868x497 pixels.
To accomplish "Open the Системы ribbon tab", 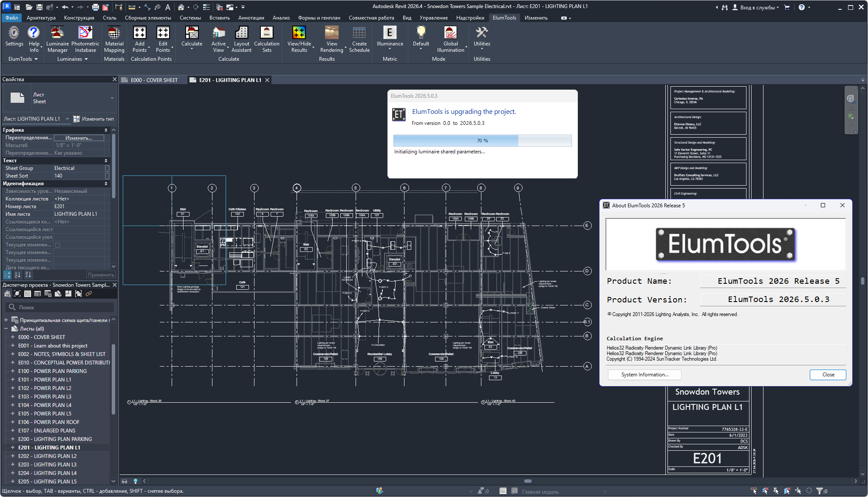I will [x=190, y=18].
